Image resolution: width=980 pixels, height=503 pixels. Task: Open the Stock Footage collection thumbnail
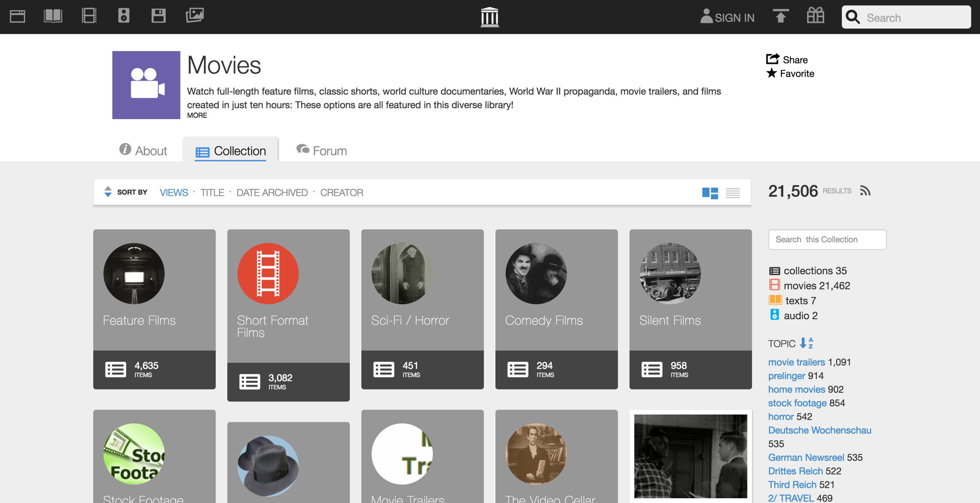tap(134, 454)
